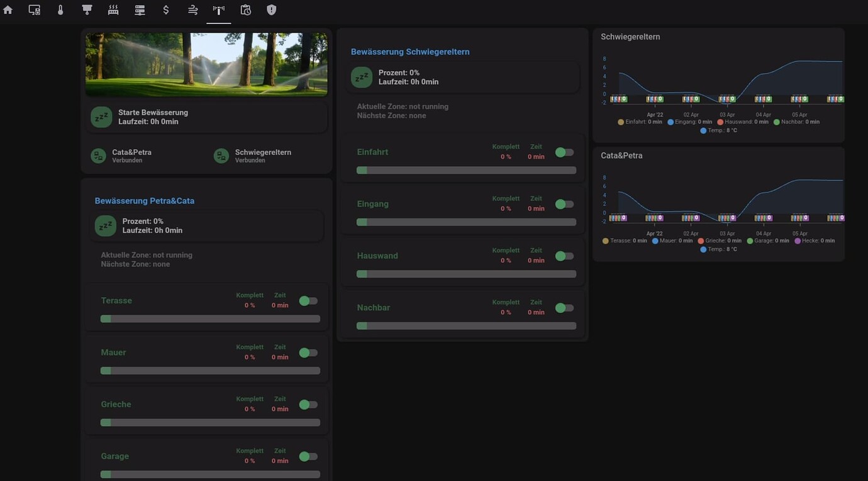Open the radiator heating tab icon

click(113, 9)
